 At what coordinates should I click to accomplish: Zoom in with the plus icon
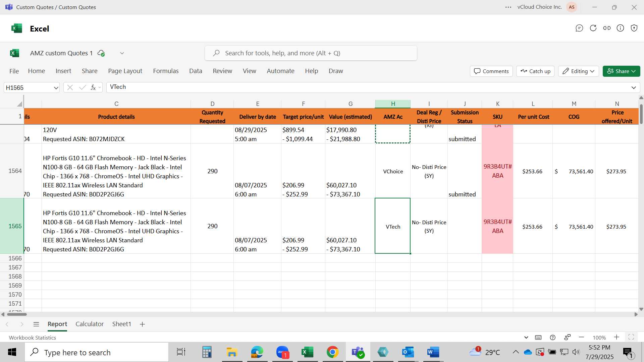coord(616,337)
